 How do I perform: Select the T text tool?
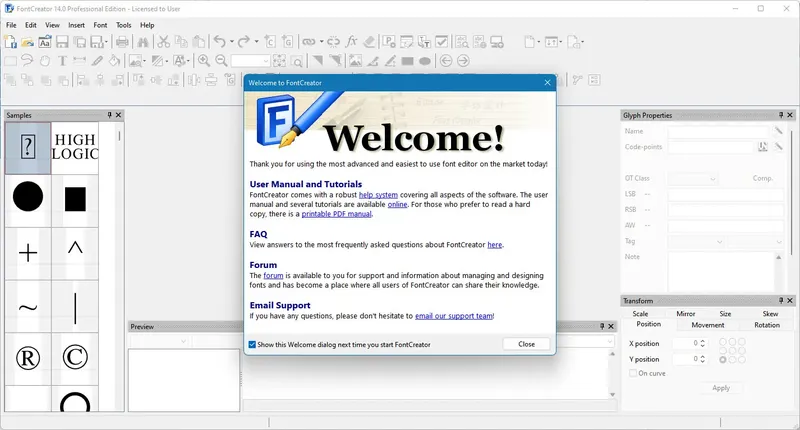pyautogui.click(x=62, y=61)
